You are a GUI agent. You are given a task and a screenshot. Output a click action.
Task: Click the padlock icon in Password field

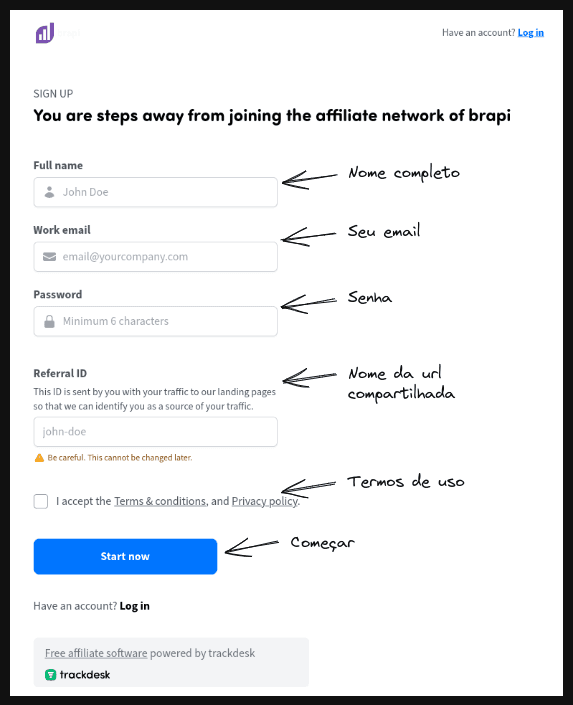49,321
